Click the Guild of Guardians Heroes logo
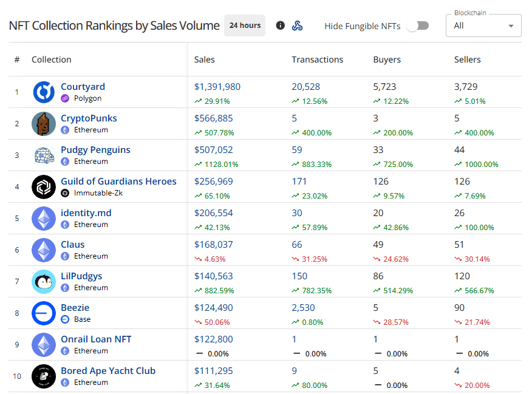 [44, 186]
